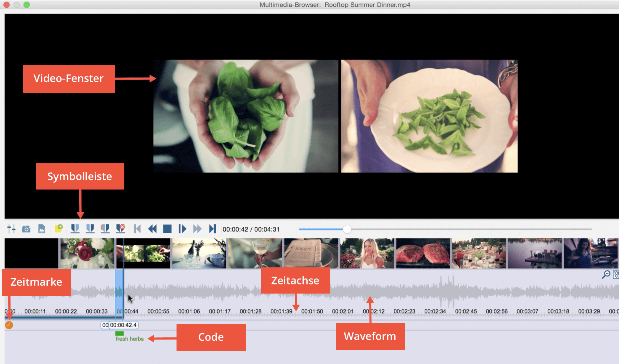
Task: Click the split marker icon in the toolbar
Action: click(x=105, y=229)
